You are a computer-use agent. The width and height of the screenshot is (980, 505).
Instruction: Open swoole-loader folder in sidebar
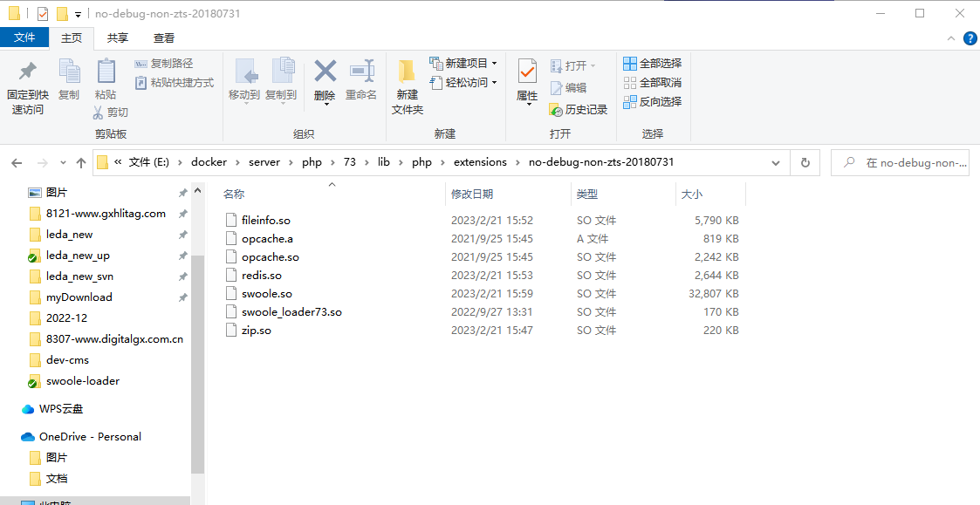point(83,381)
